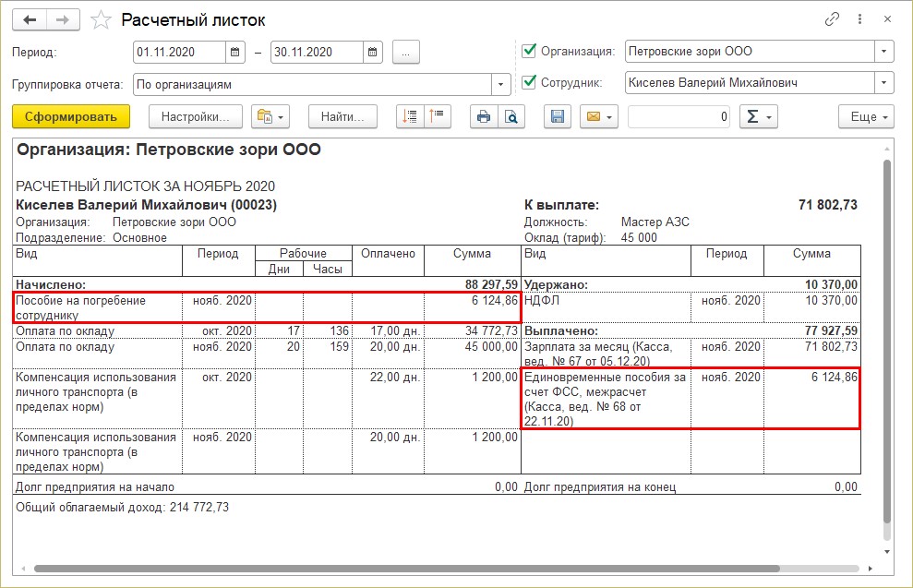Go forward with the right arrow button
Screen dimensions: 913x588
pyautogui.click(x=63, y=19)
